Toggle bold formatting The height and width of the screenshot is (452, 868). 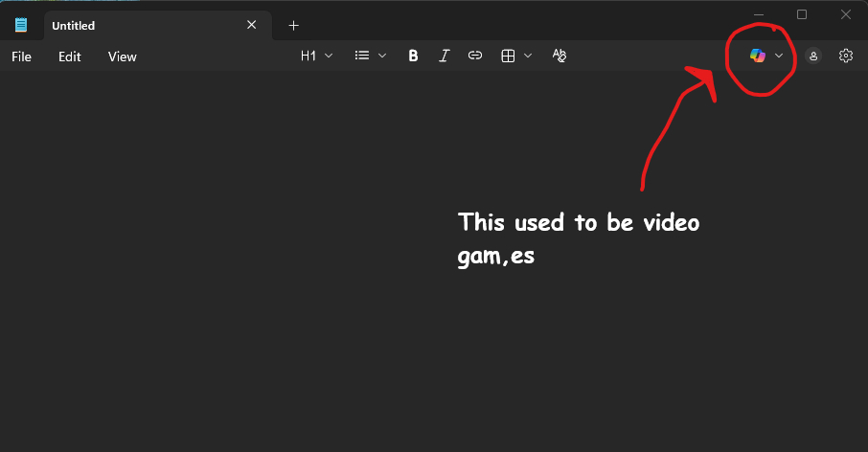pos(413,56)
